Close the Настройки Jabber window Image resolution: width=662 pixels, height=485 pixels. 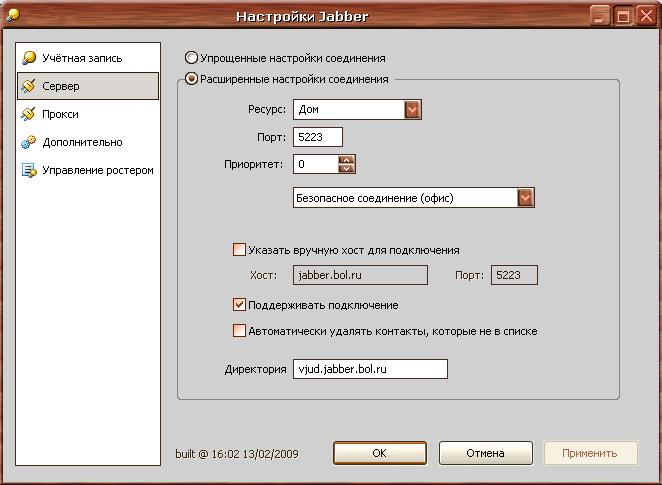pyautogui.click(x=646, y=16)
